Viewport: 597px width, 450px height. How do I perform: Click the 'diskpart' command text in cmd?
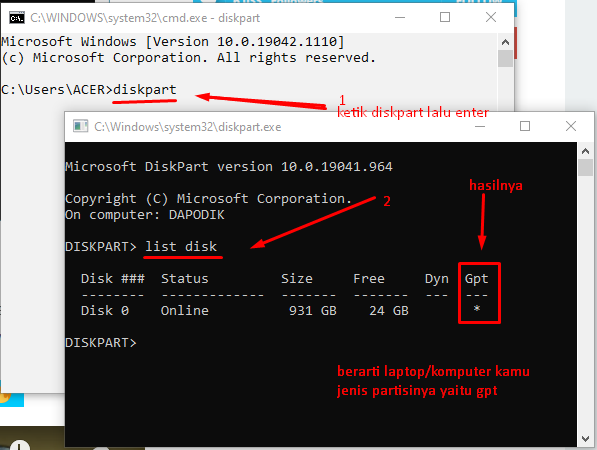point(145,90)
